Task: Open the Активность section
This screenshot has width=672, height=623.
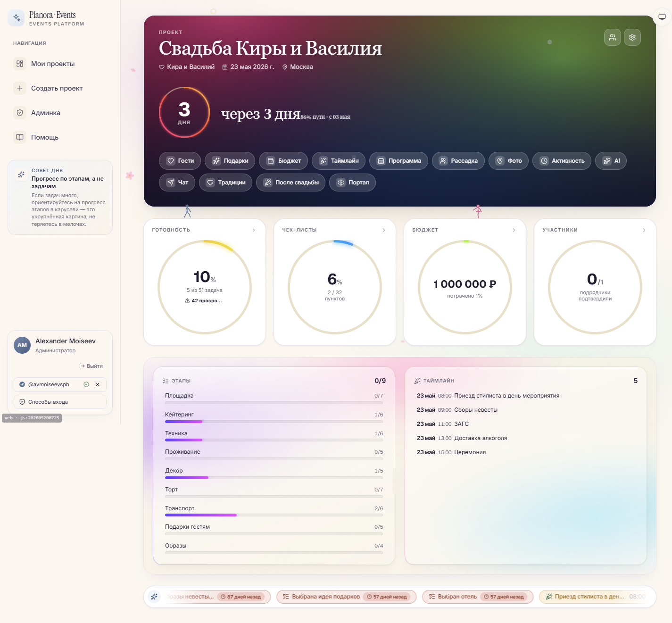Action: pos(562,161)
